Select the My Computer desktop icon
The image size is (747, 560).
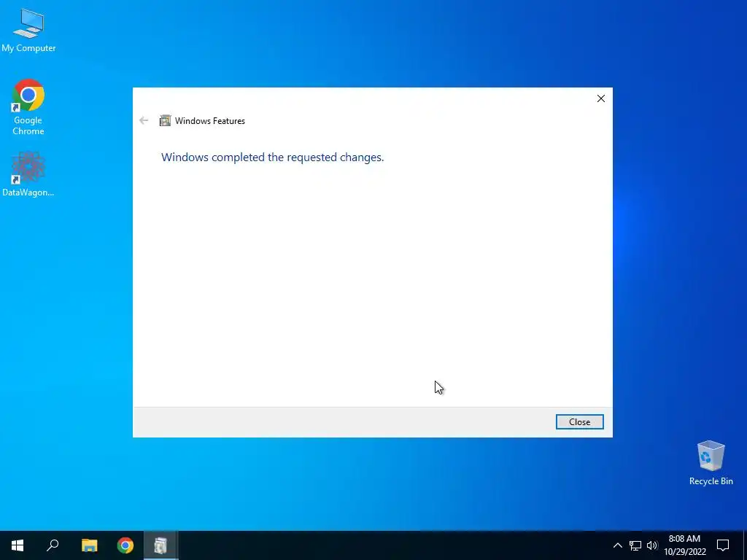point(28,31)
